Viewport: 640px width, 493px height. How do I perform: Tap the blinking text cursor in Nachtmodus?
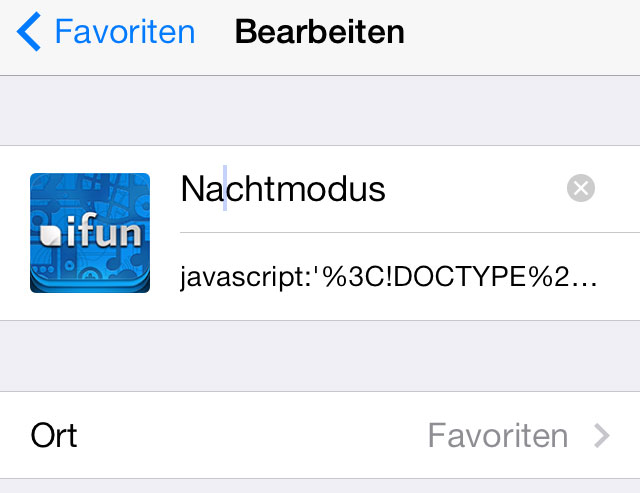(x=225, y=188)
